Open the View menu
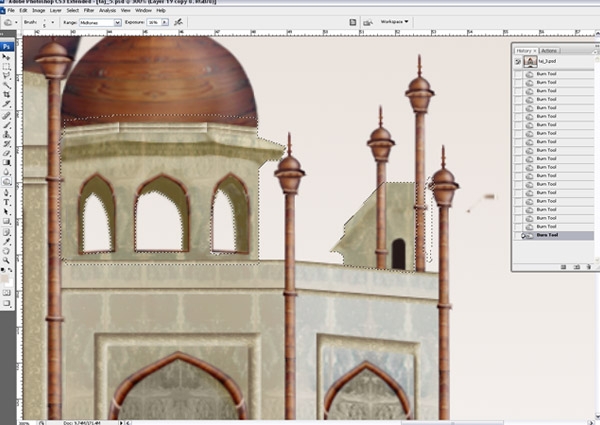 [x=126, y=10]
